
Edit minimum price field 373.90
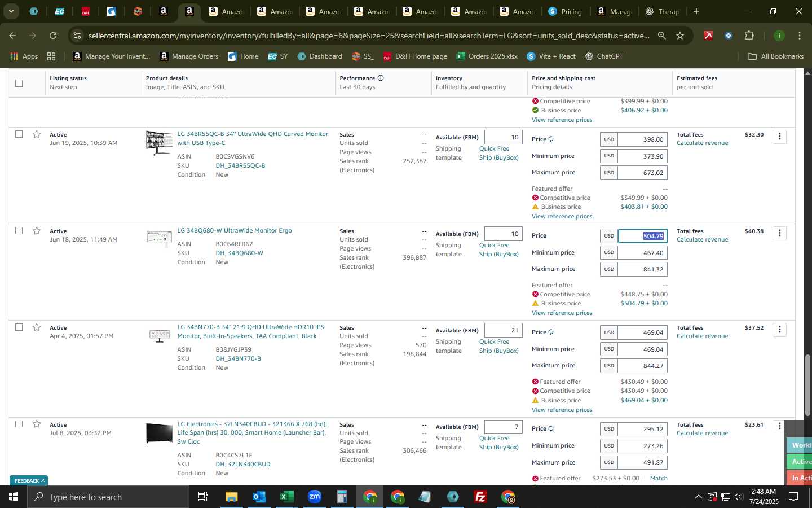coord(642,156)
